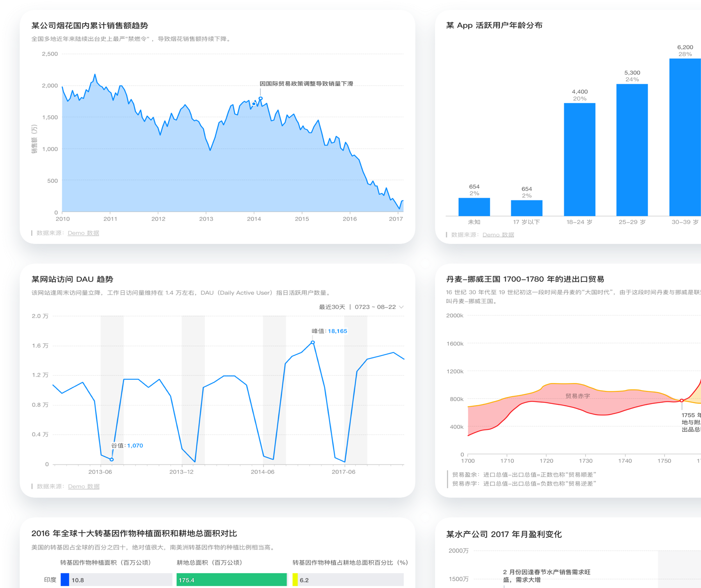Click the title 某水产公司 2017 年月盈利变化
The height and width of the screenshot is (588, 701).
tap(504, 534)
